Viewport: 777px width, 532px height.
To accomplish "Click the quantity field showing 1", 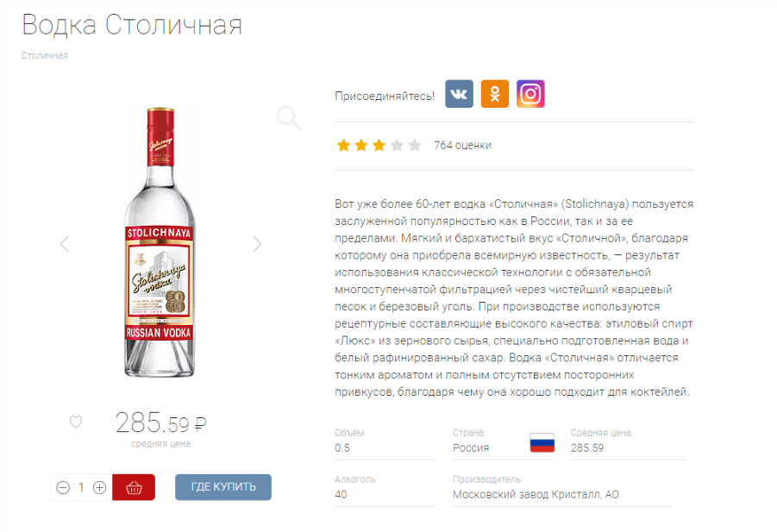I will [x=81, y=487].
